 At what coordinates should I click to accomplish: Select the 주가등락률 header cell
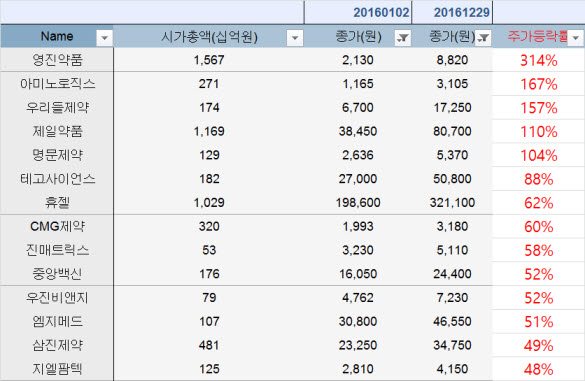pyautogui.click(x=538, y=36)
